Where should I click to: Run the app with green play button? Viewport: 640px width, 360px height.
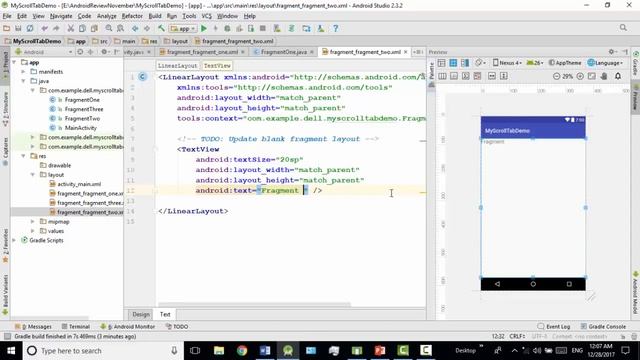point(204,29)
